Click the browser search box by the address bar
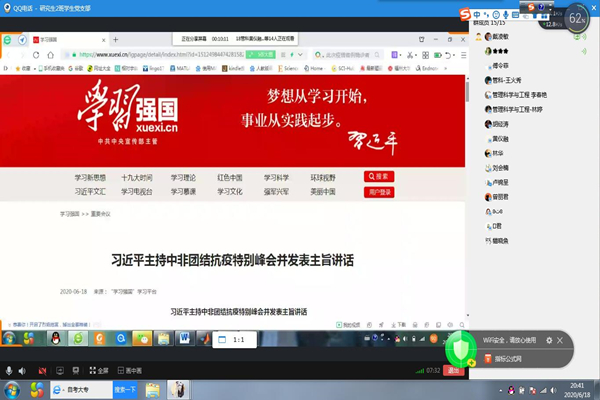 tap(347, 55)
